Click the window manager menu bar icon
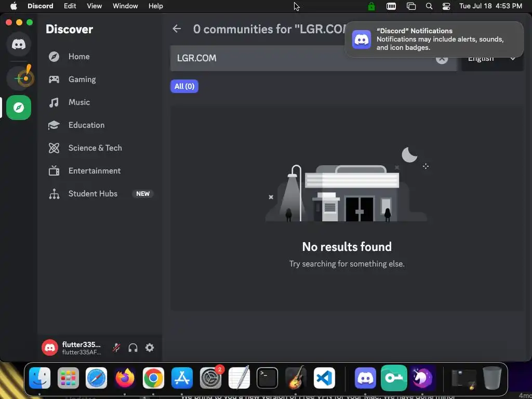Viewport: 532px width, 399px height. [x=411, y=6]
